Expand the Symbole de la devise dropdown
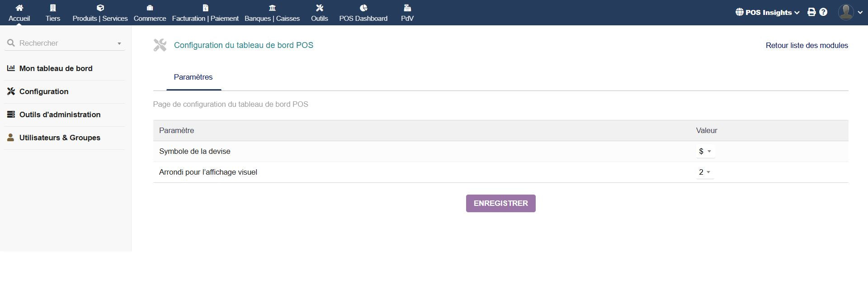The width and height of the screenshot is (868, 300). pos(705,152)
